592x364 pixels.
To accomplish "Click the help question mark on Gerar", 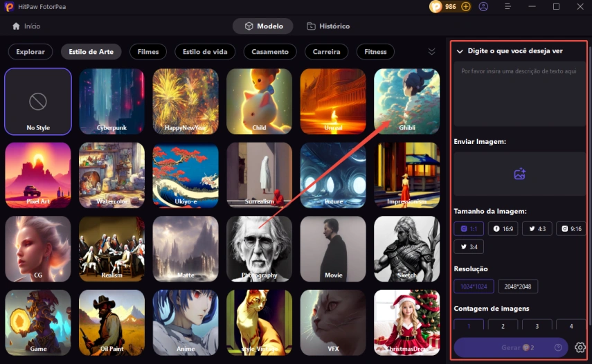I will [558, 347].
